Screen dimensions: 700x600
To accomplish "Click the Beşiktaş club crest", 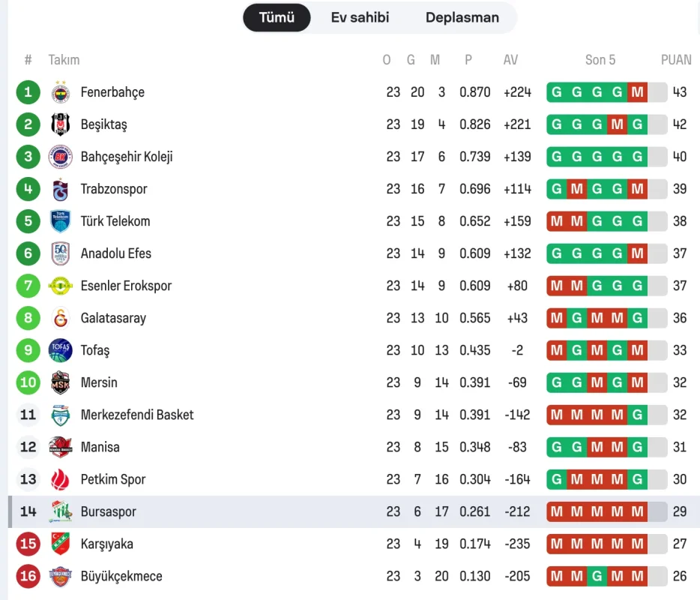I will 61,124.
